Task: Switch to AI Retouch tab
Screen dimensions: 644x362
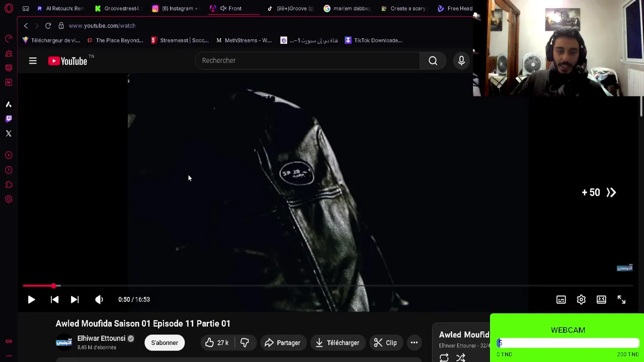Action: 60,9
